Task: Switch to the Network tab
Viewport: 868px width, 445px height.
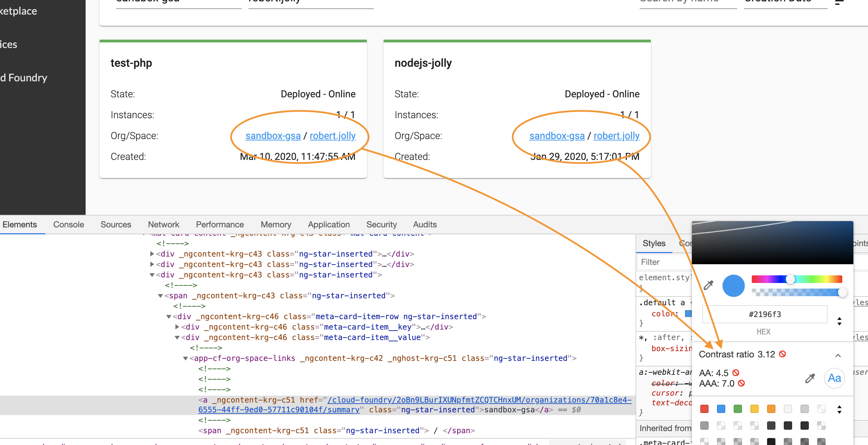Action: point(164,225)
